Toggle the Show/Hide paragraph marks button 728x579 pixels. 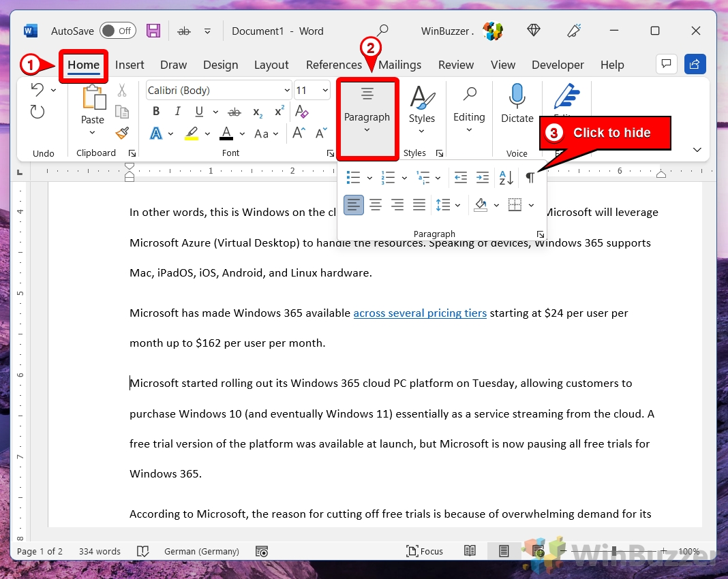(x=530, y=178)
